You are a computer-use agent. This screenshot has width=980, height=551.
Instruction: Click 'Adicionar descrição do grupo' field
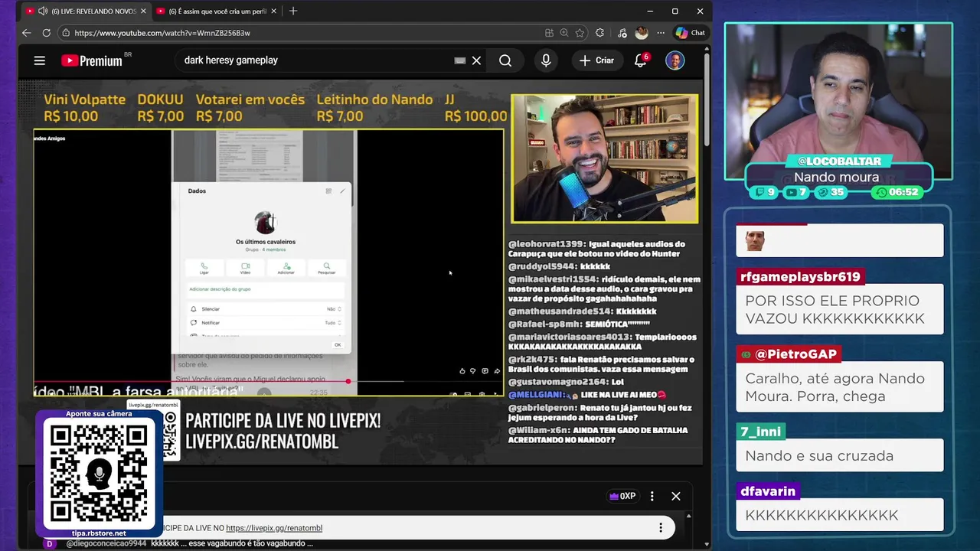tap(266, 289)
